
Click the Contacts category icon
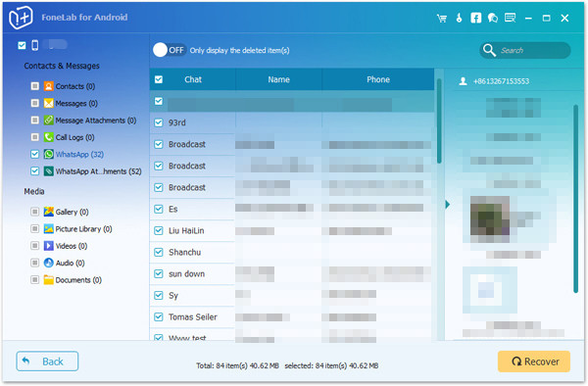49,86
